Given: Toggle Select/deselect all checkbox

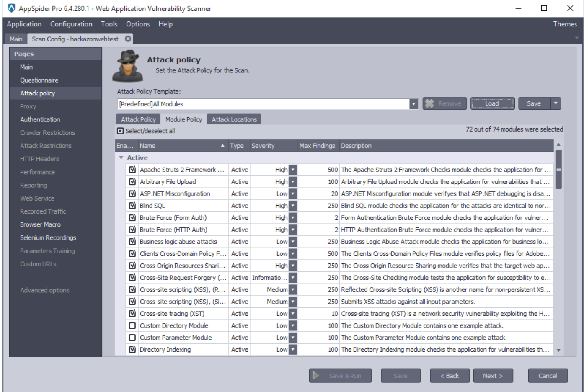Looking at the screenshot, I should [x=120, y=131].
